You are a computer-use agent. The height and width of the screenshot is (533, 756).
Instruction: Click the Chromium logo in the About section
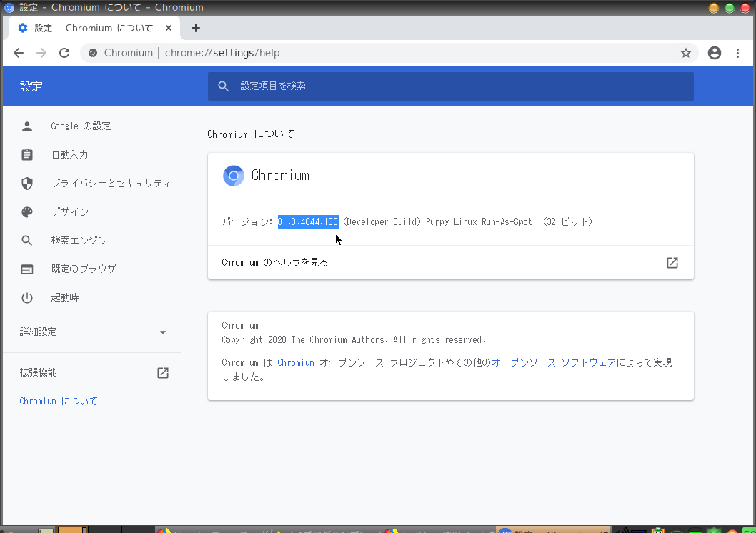[x=233, y=175]
